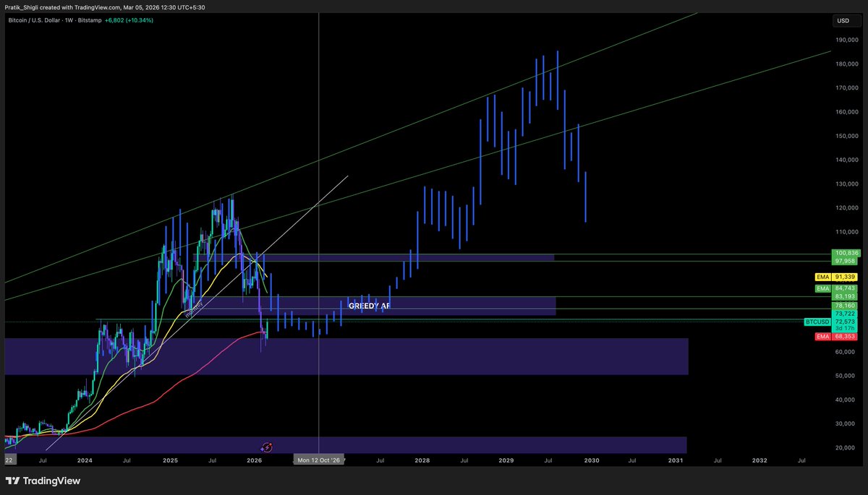Viewport: 868px width, 495px height.
Task: Click the BTCUSD last price label
Action: click(832, 321)
